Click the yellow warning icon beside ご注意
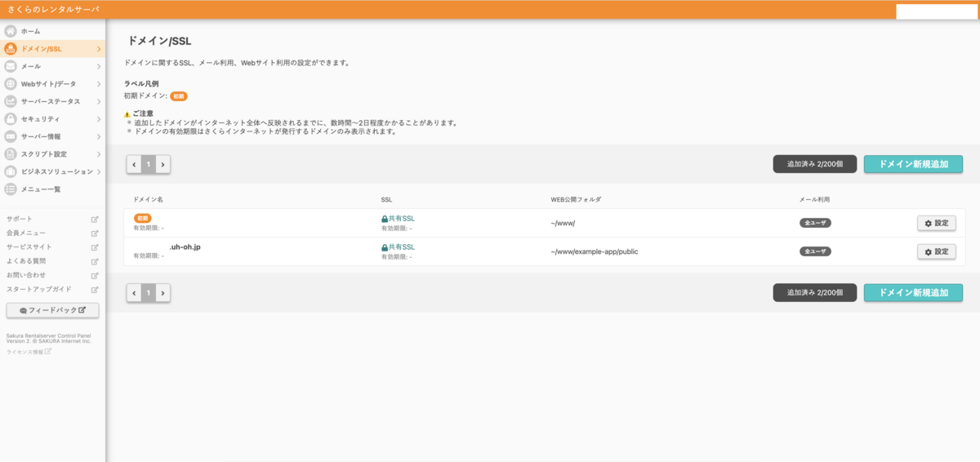The height and width of the screenshot is (462, 980). coord(127,114)
